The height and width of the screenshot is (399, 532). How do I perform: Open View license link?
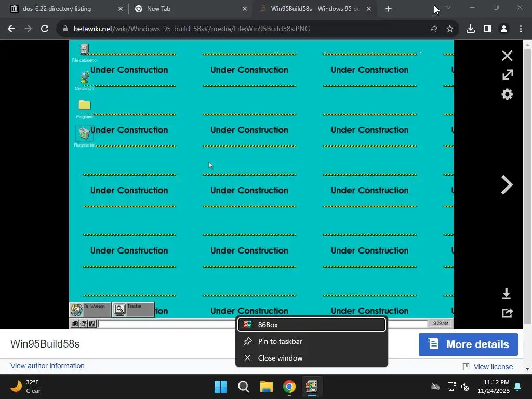493,367
